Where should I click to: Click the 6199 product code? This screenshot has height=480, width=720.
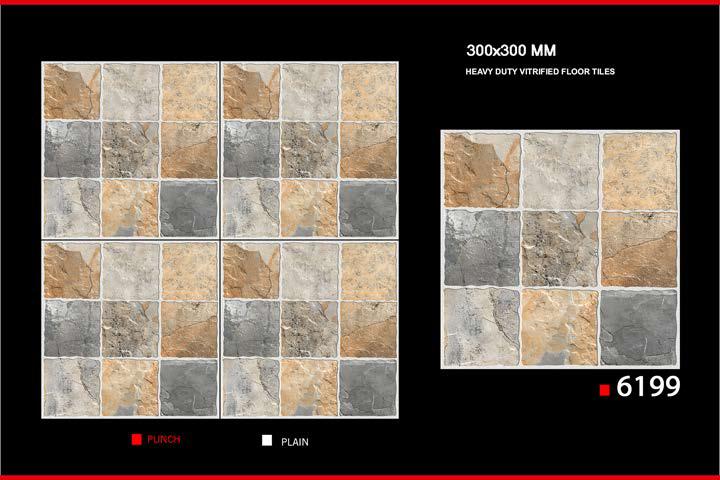(648, 386)
